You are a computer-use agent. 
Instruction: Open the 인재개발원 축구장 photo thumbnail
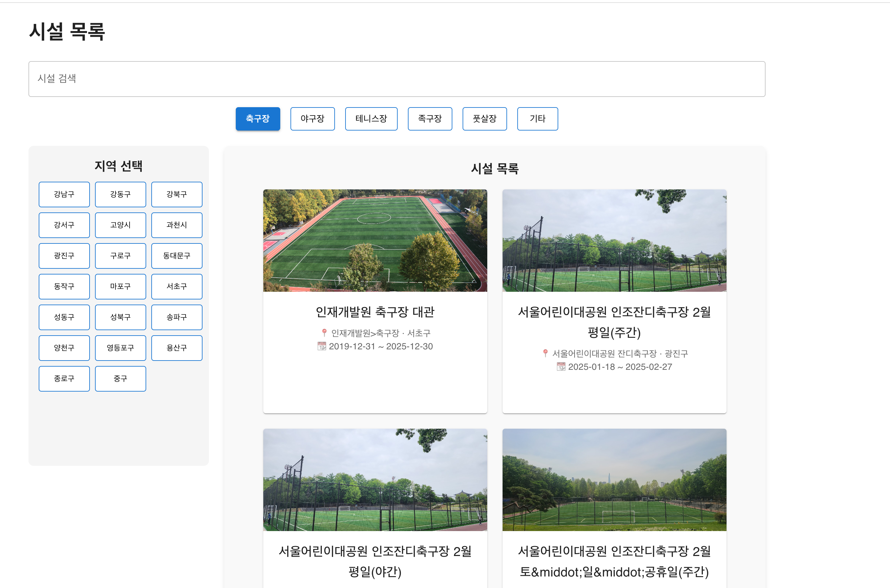(375, 240)
